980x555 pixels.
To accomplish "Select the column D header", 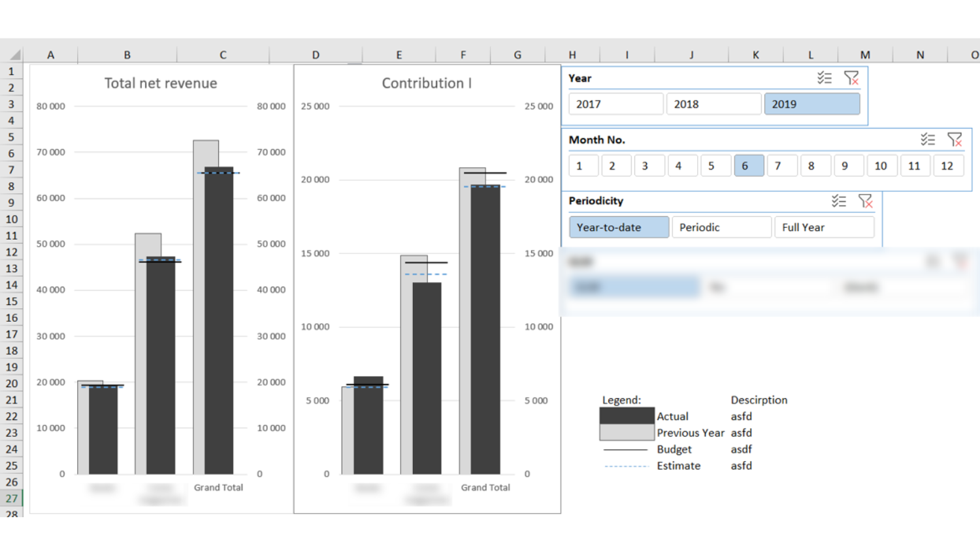I will coord(316,55).
